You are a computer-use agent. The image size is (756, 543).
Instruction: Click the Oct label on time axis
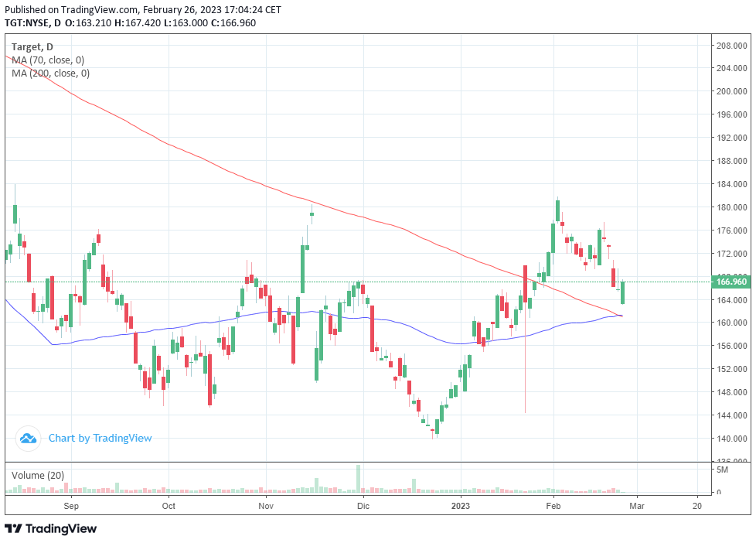tap(169, 506)
